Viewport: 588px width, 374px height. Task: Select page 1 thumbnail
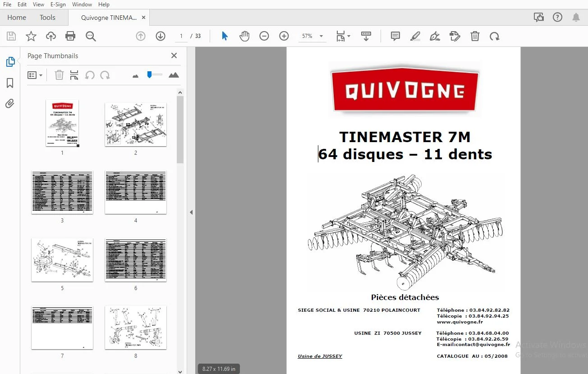point(62,123)
